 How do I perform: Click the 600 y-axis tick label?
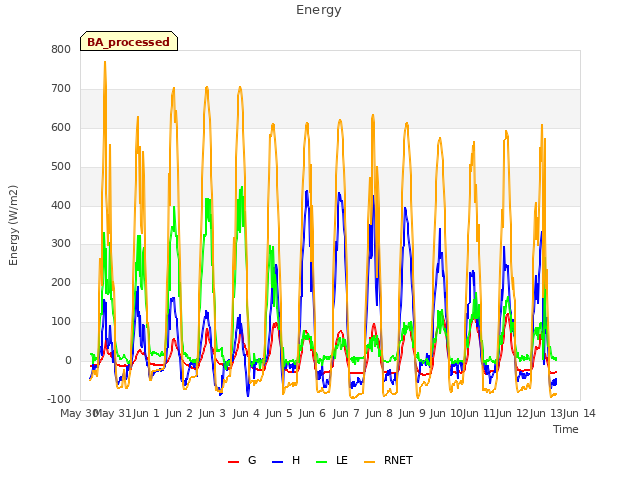[x=61, y=127]
